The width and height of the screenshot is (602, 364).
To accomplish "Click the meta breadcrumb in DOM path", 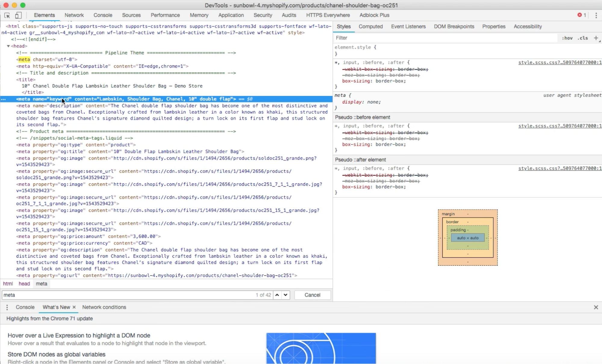I will coord(41,283).
